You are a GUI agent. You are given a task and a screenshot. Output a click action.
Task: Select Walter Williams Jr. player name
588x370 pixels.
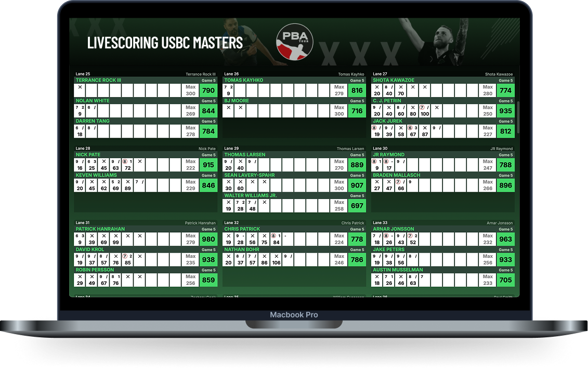point(251,196)
